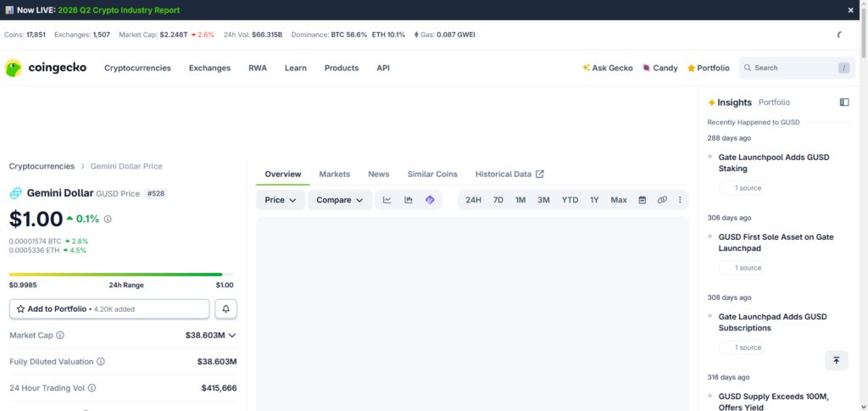
Task: Click the Coins 17,851 stat
Action: [x=25, y=35]
